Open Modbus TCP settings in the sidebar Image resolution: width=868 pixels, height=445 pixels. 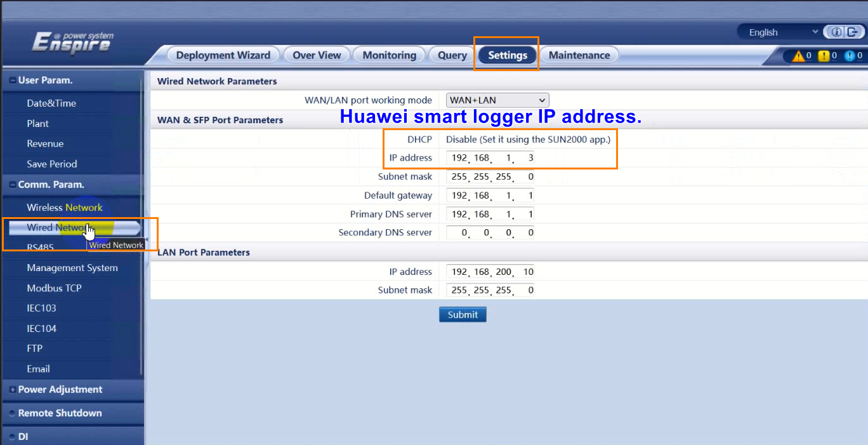click(54, 288)
